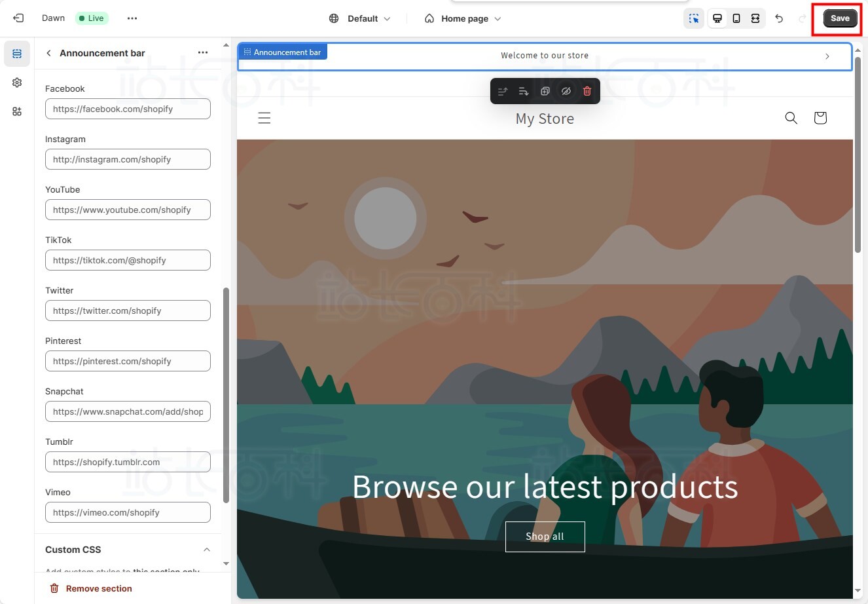Hide the announcement bar with eye icon
This screenshot has height=604, width=868.
click(566, 91)
